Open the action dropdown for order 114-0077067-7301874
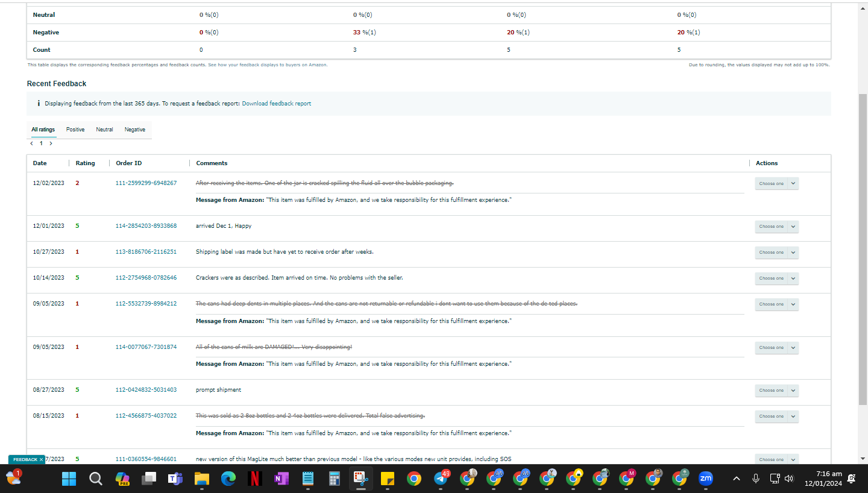 click(776, 348)
